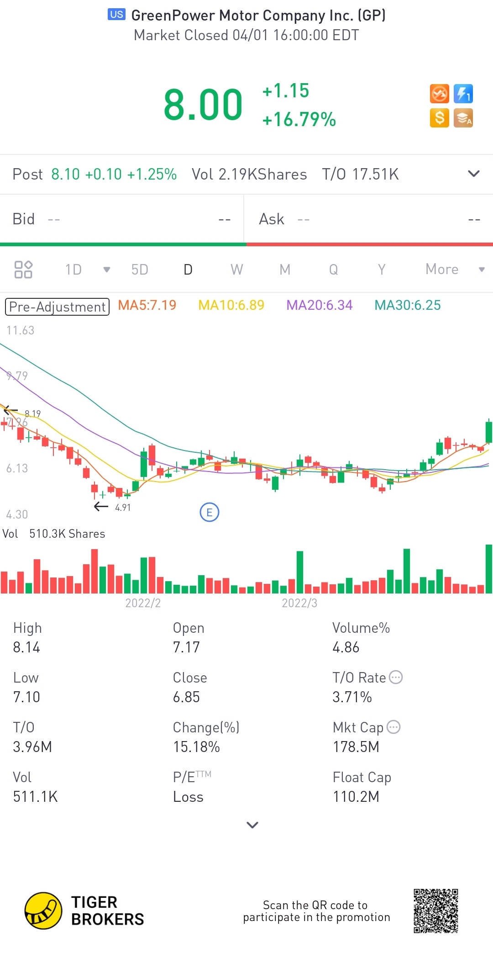Tap the Change(%) 15.18% value
The image size is (493, 980).
[x=196, y=747]
